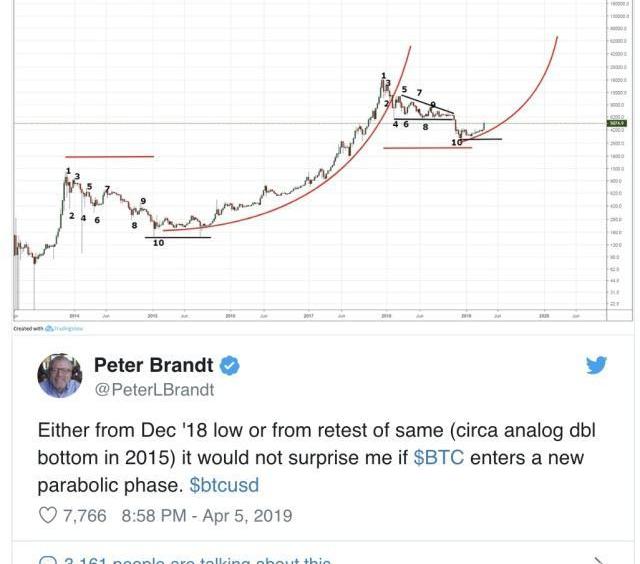Image resolution: width=640 pixels, height=564 pixels.
Task: Open the $btcusd cashtag link
Action: (224, 485)
